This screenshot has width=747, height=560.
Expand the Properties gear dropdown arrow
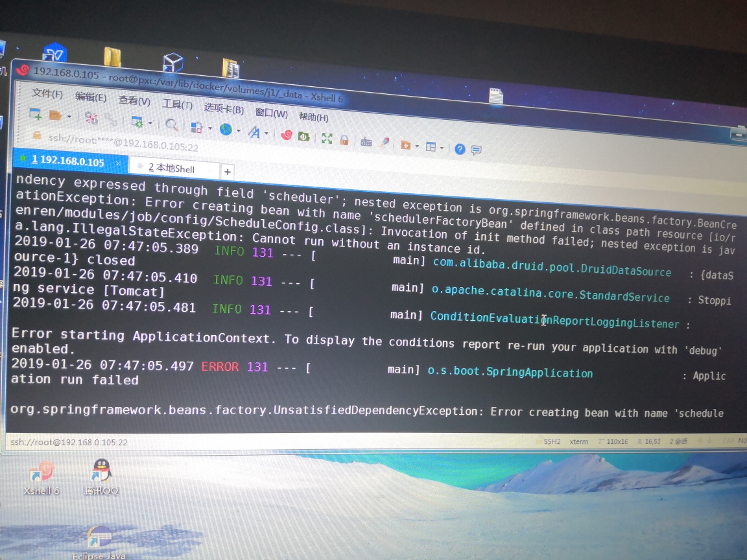pyautogui.click(x=150, y=123)
